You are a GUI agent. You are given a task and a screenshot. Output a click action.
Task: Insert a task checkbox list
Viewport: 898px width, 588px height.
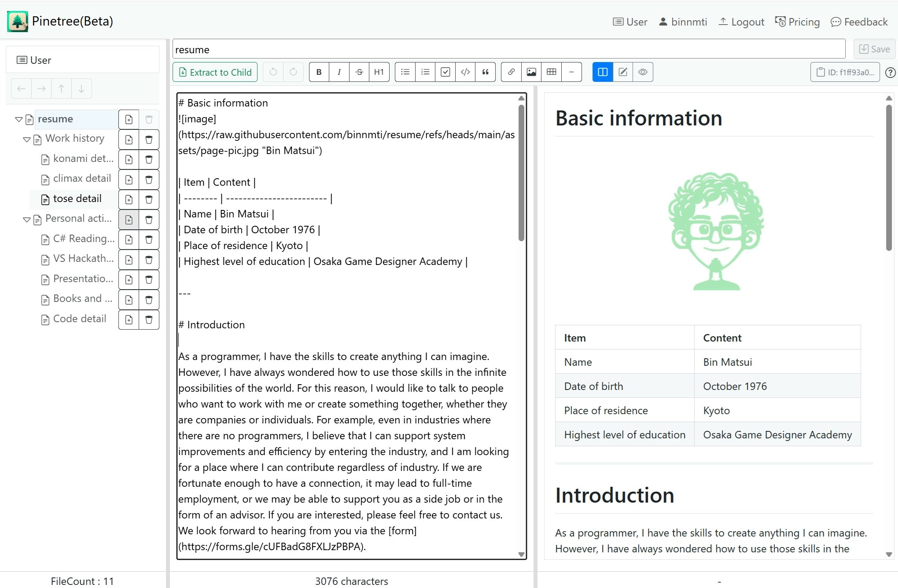[x=445, y=72]
